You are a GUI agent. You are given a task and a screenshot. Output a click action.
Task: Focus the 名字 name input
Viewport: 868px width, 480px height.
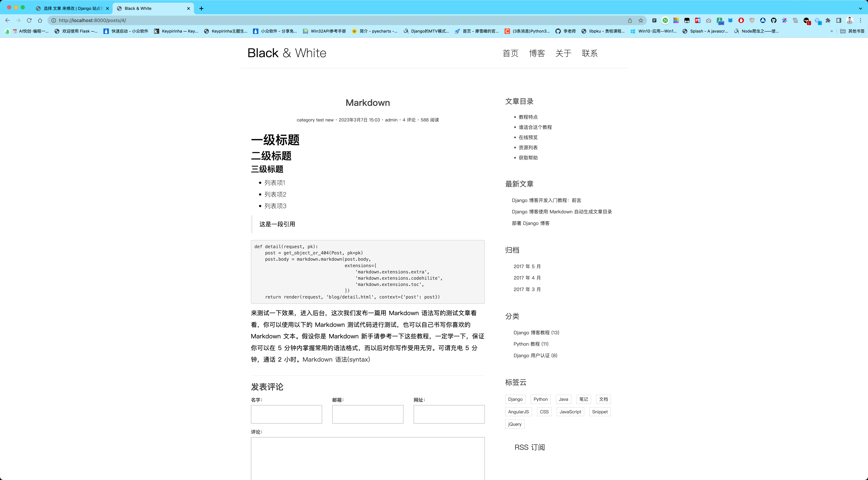coord(286,414)
